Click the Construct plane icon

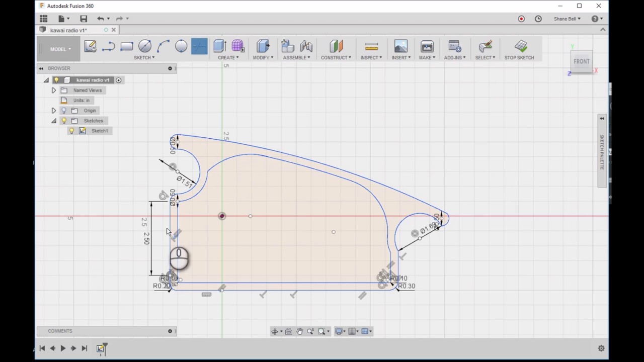click(x=336, y=46)
